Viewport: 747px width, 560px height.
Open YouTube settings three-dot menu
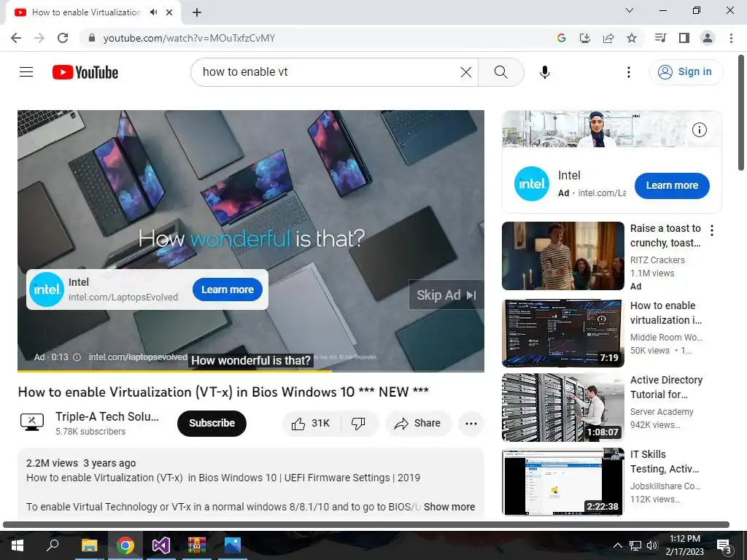pyautogui.click(x=628, y=72)
